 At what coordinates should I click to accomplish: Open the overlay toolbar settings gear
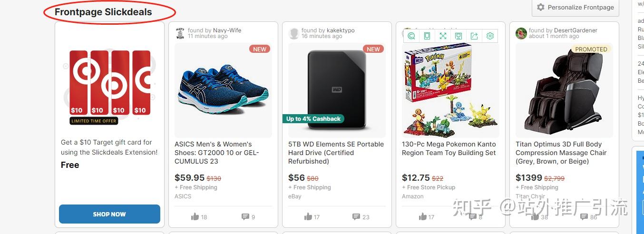click(490, 36)
